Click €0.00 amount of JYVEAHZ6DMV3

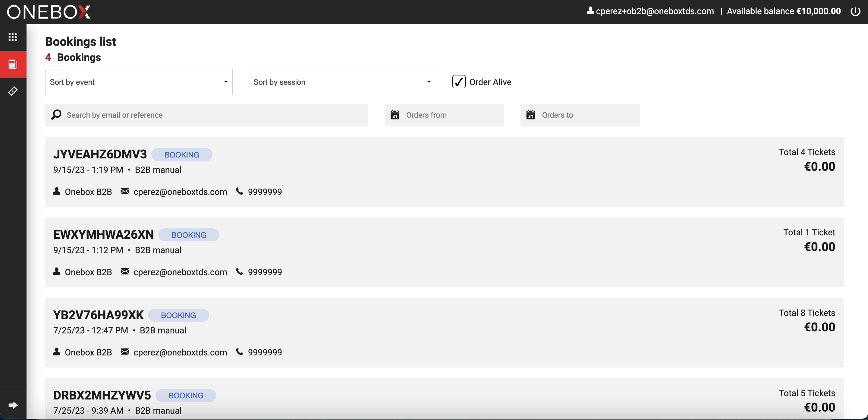(819, 166)
